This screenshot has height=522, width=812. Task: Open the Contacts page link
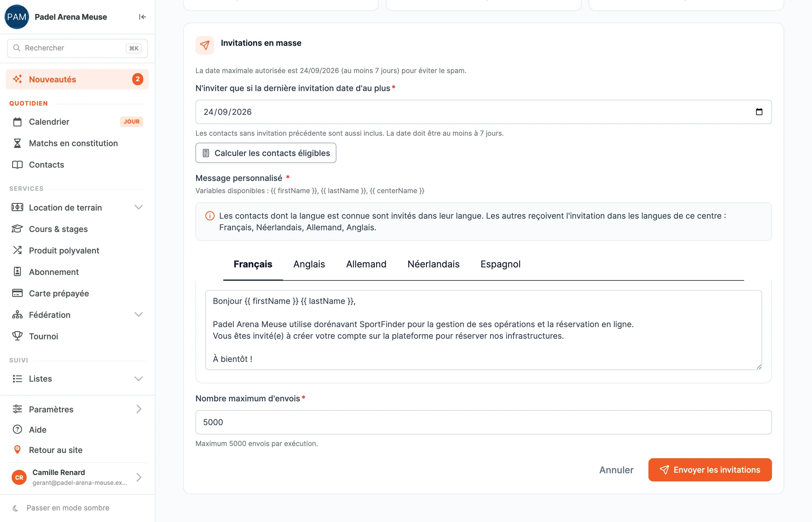77,165
